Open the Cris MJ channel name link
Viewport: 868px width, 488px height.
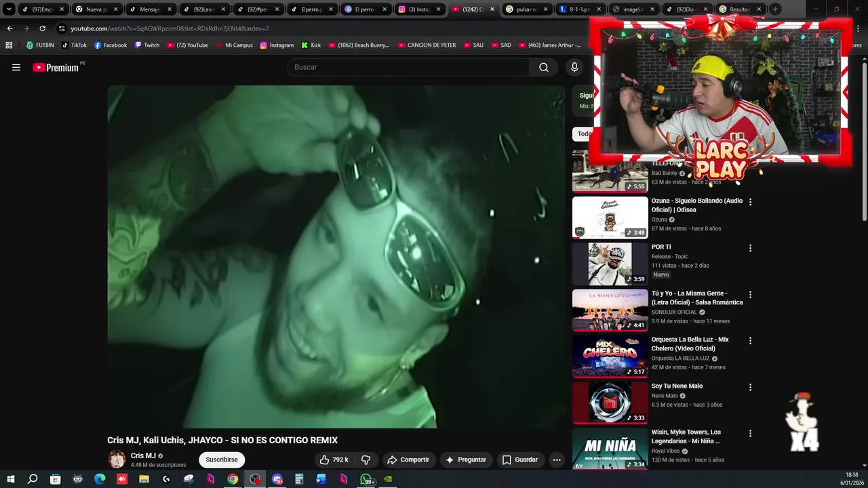143,455
